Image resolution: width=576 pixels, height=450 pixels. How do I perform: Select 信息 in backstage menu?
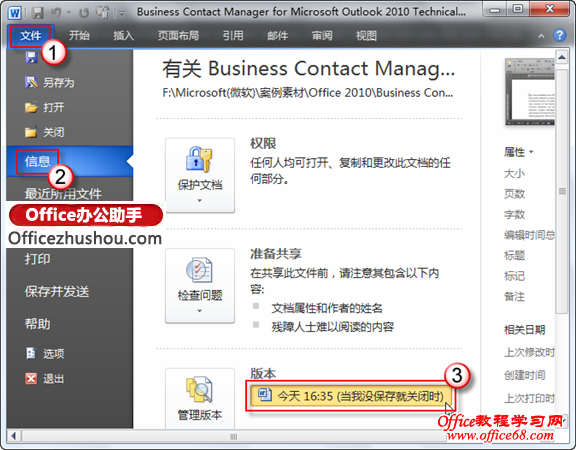[70, 161]
